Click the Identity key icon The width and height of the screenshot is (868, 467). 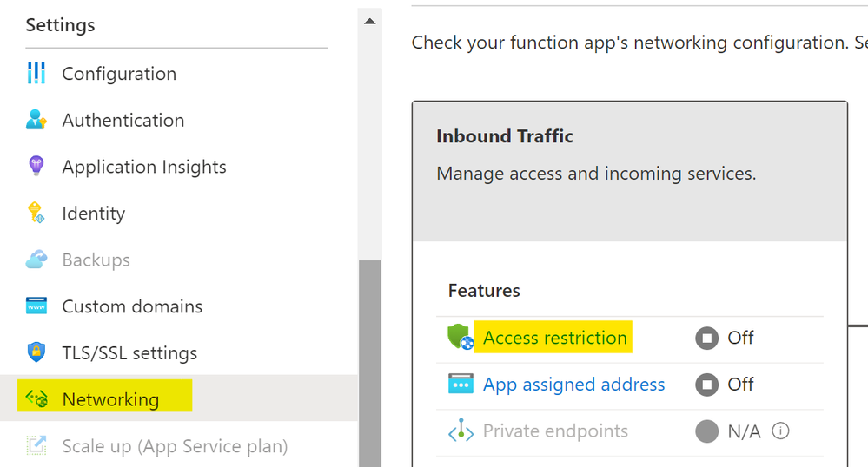click(x=36, y=213)
